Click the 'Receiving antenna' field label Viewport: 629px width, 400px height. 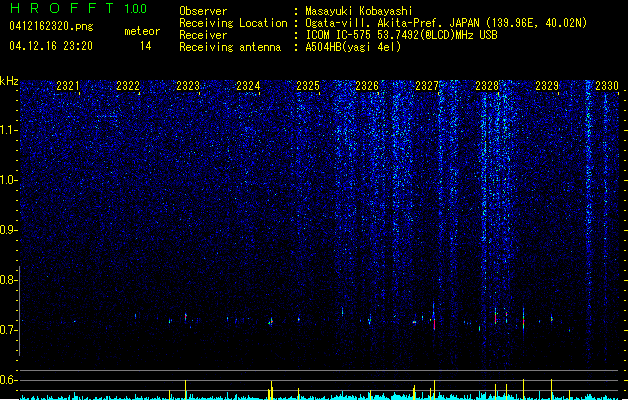pyautogui.click(x=230, y=47)
